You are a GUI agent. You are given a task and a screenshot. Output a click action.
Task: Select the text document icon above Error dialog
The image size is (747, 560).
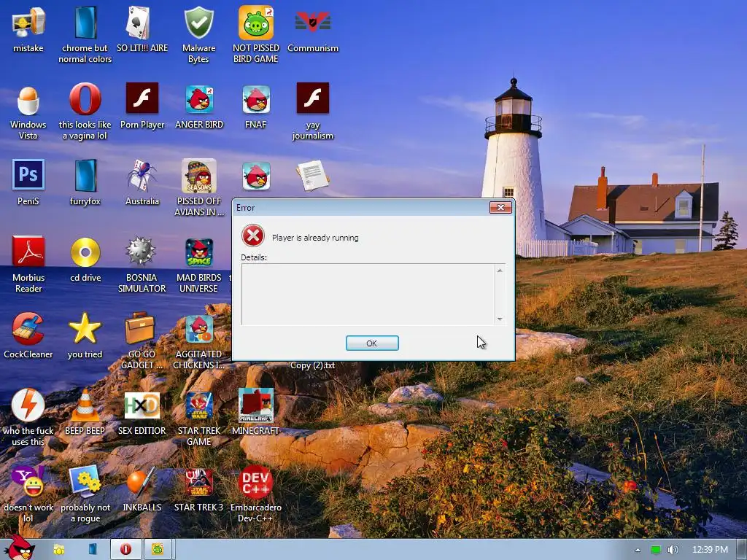(312, 176)
